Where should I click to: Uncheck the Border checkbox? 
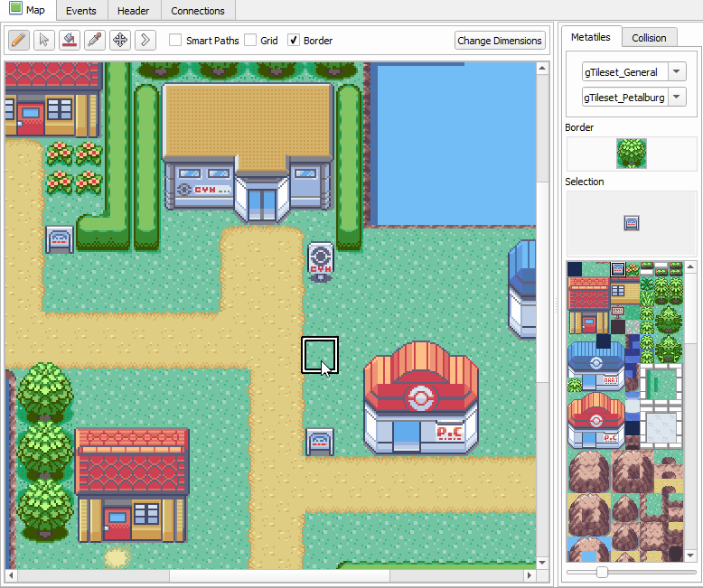(294, 41)
